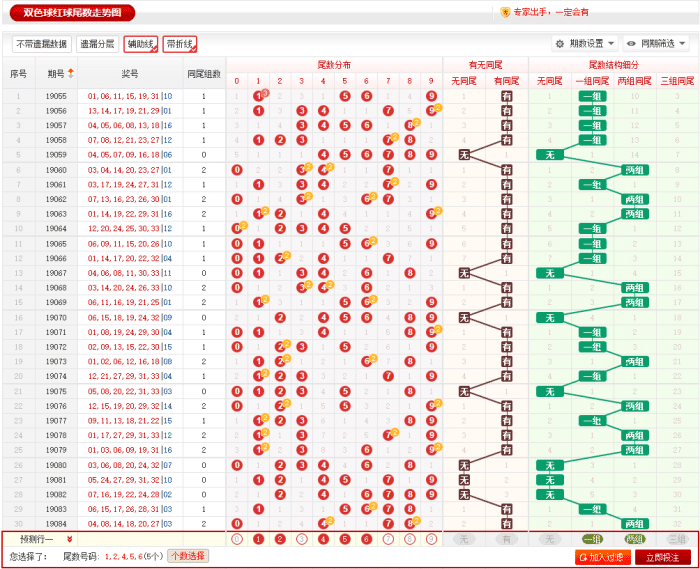700x569 pixels.
Task: Click the 序号 column header
Action: (18, 74)
